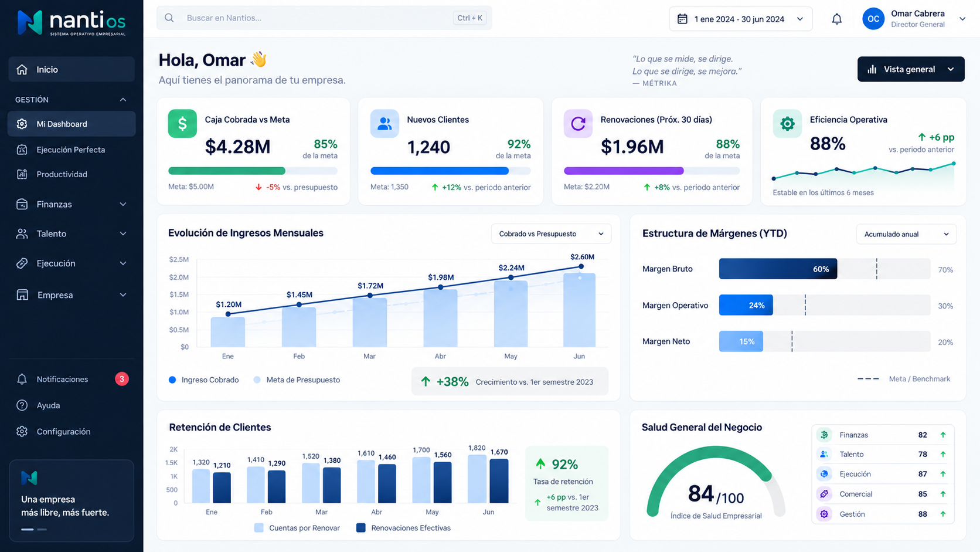Click the Configuración gear icon in sidebar
Image resolution: width=980 pixels, height=552 pixels.
(x=22, y=432)
